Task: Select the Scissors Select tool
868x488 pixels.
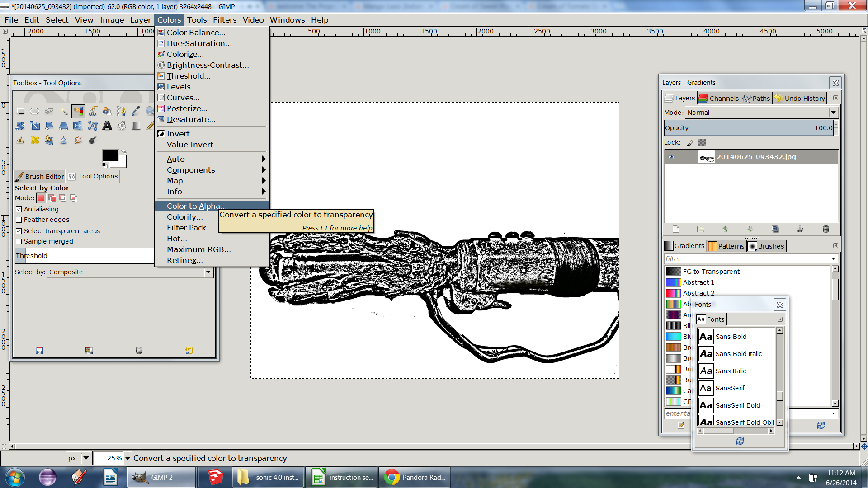Action: pyautogui.click(x=93, y=111)
